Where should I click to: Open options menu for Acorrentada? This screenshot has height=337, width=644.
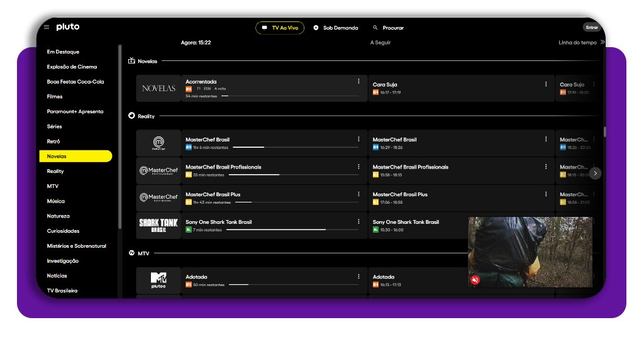(358, 81)
